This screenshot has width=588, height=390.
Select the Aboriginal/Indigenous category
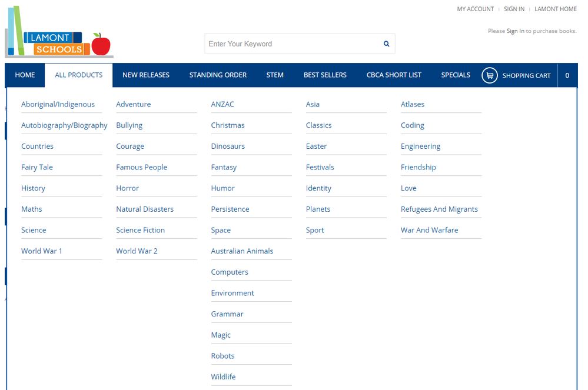pos(58,104)
